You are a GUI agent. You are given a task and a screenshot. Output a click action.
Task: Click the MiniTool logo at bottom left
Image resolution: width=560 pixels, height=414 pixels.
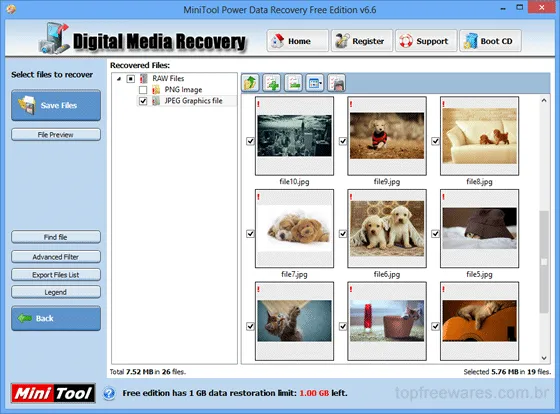(53, 393)
